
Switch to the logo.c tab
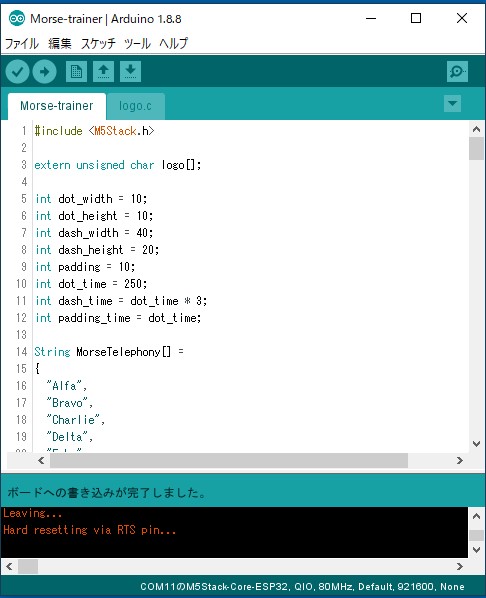(x=135, y=106)
